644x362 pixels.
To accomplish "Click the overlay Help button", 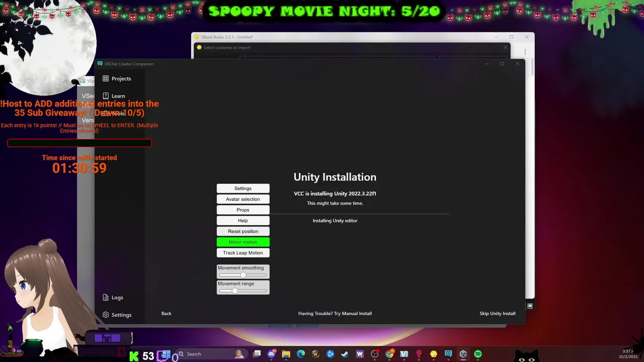I will point(243,221).
